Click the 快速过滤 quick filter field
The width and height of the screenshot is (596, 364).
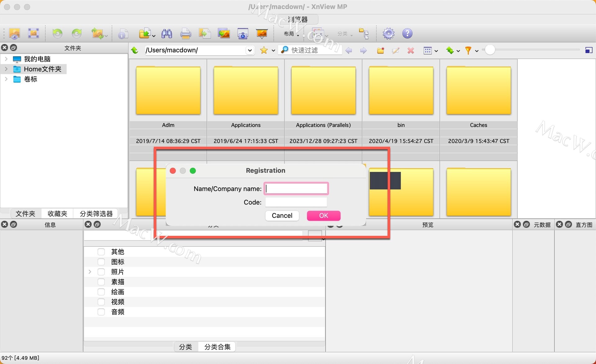point(310,50)
